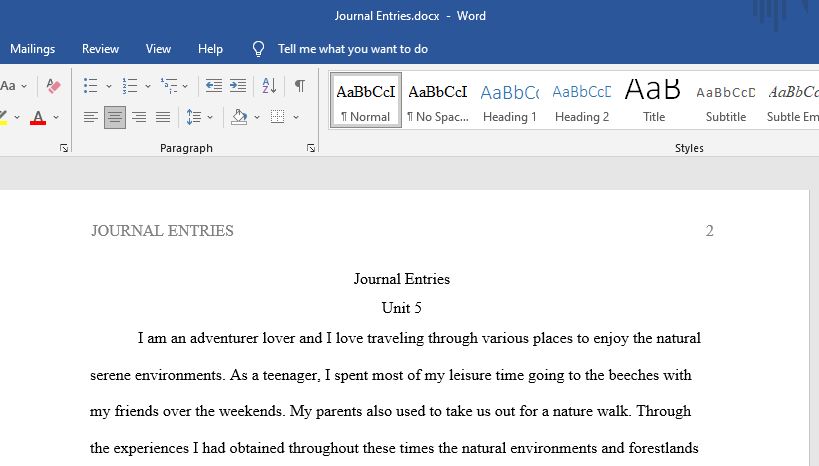Screen dimensions: 819x466
Task: Click the word adventurer in first paragraph
Action: (x=224, y=338)
